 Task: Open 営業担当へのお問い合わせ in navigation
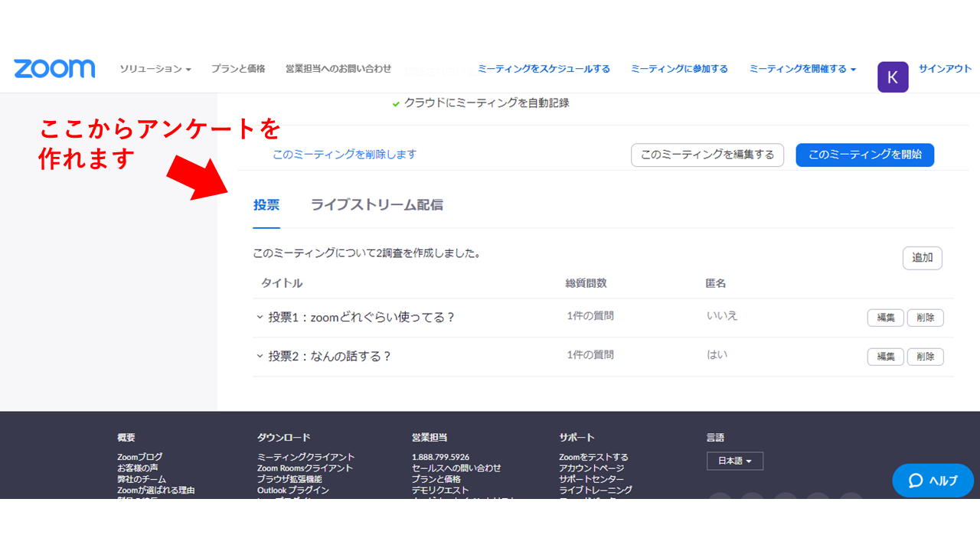338,69
